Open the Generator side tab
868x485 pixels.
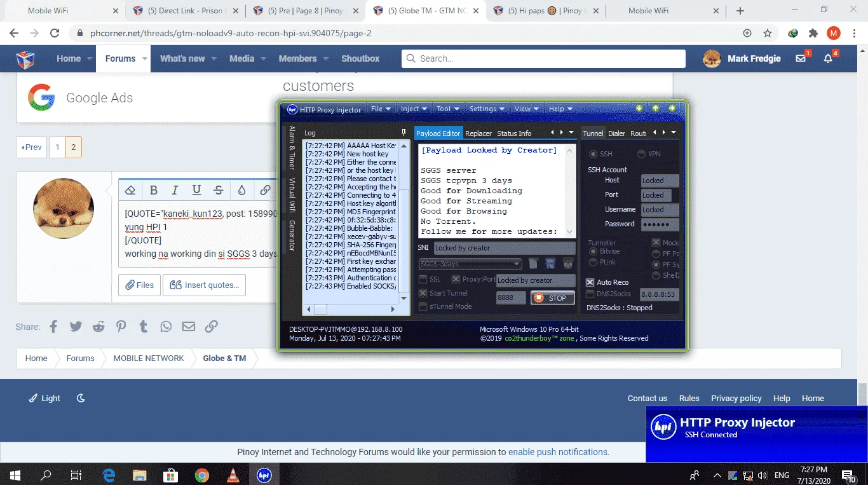[x=292, y=235]
